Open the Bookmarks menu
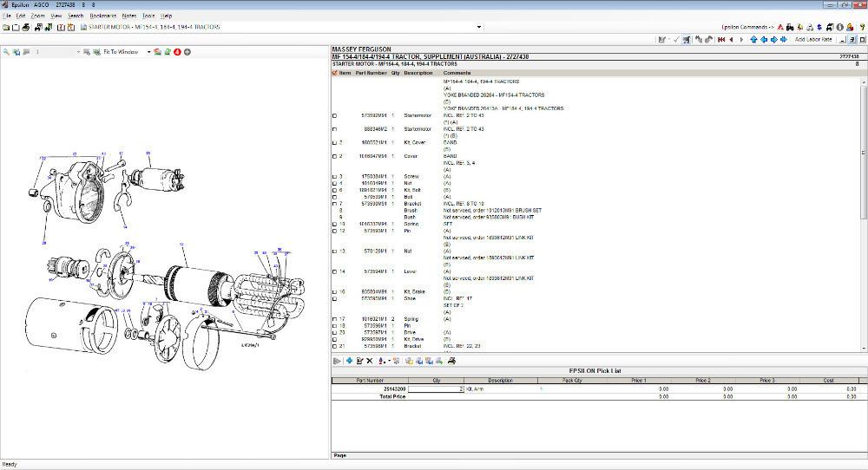 [x=103, y=16]
